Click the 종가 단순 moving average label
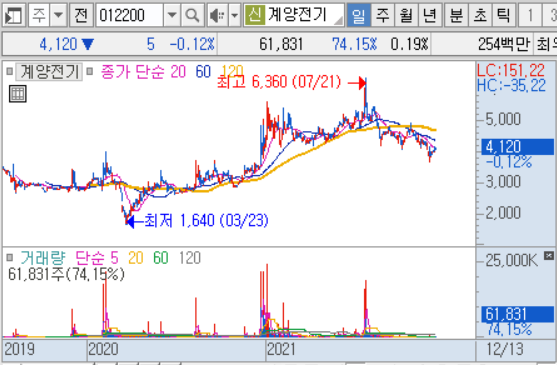The width and height of the screenshot is (557, 365). coord(133,72)
